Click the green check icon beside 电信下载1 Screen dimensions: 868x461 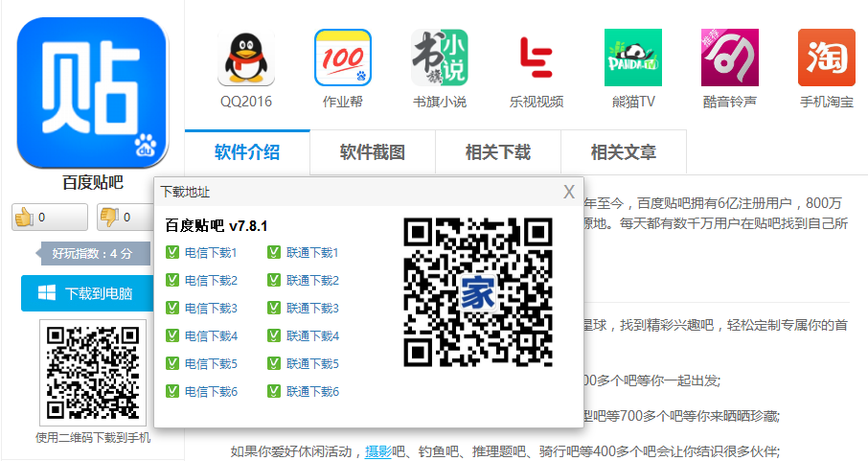pos(172,253)
